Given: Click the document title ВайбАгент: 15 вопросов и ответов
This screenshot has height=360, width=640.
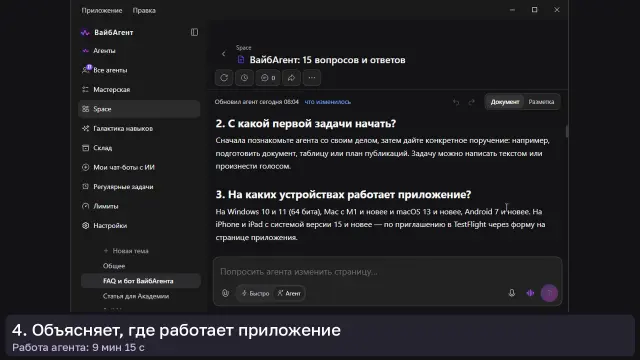Looking at the screenshot, I should [328, 60].
